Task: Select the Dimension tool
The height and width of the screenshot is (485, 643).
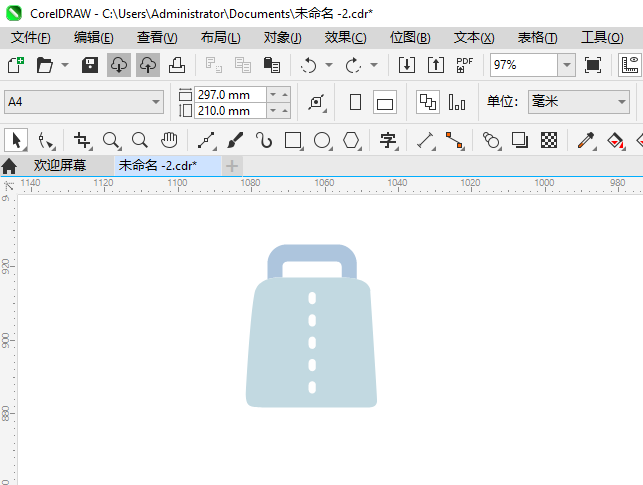Action: [426, 140]
